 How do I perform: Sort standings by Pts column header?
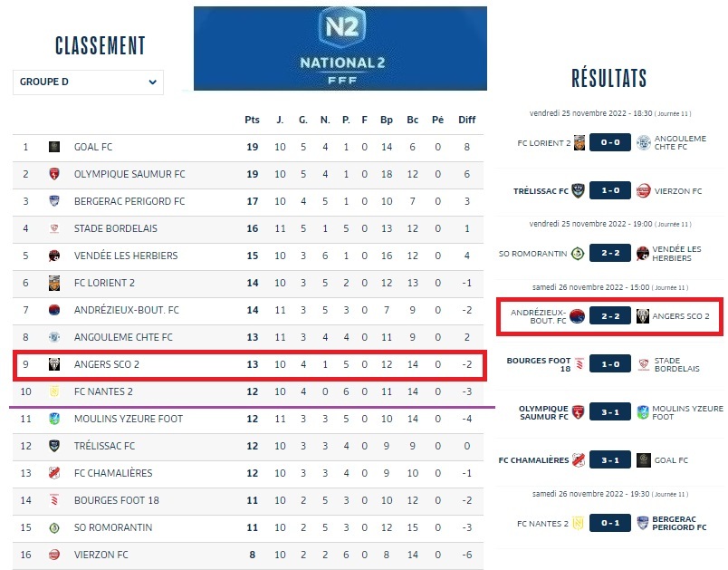click(252, 120)
